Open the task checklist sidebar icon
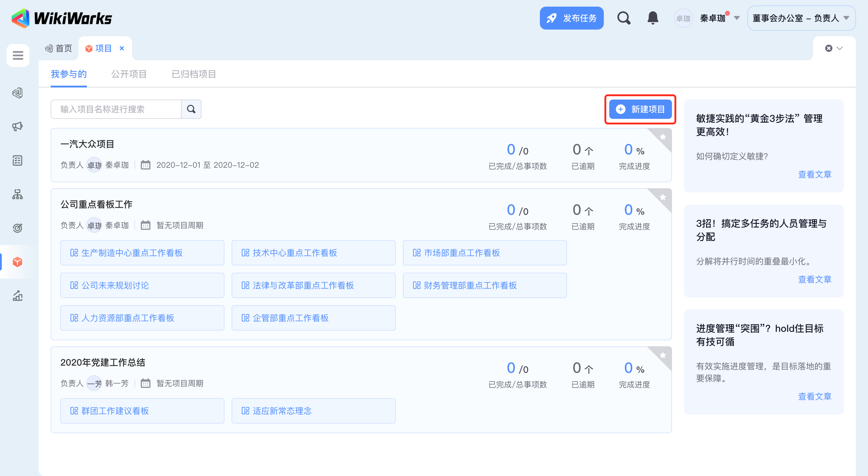Viewport: 868px width, 476px height. [17, 160]
